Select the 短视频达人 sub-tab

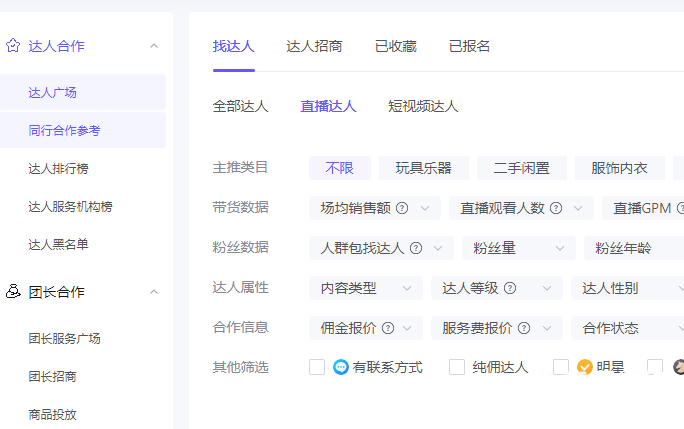423,106
